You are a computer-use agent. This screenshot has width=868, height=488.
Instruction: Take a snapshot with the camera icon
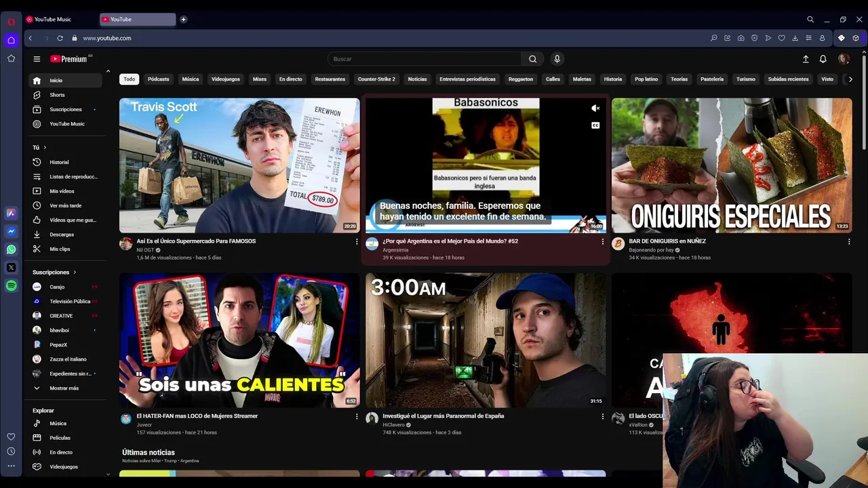click(741, 38)
